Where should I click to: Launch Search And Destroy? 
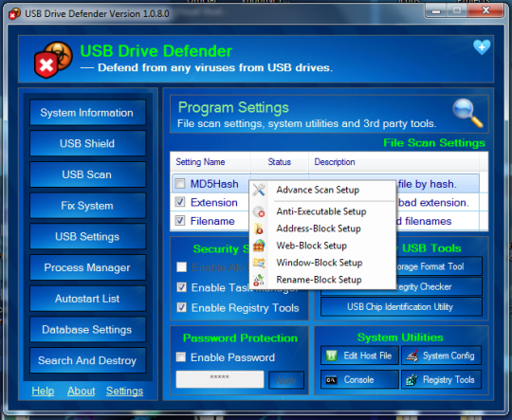coord(87,360)
